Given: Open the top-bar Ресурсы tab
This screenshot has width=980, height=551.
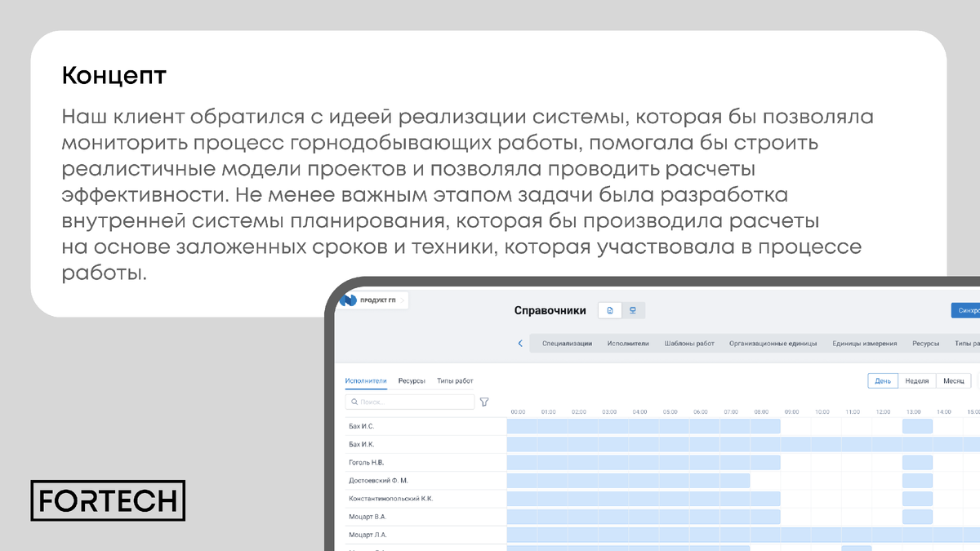Looking at the screenshot, I should tap(926, 344).
